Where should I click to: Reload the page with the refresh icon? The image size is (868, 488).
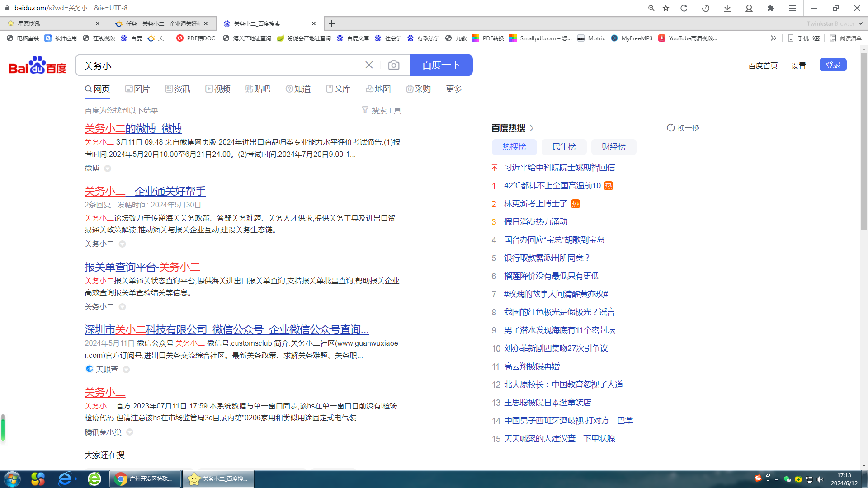(x=684, y=8)
